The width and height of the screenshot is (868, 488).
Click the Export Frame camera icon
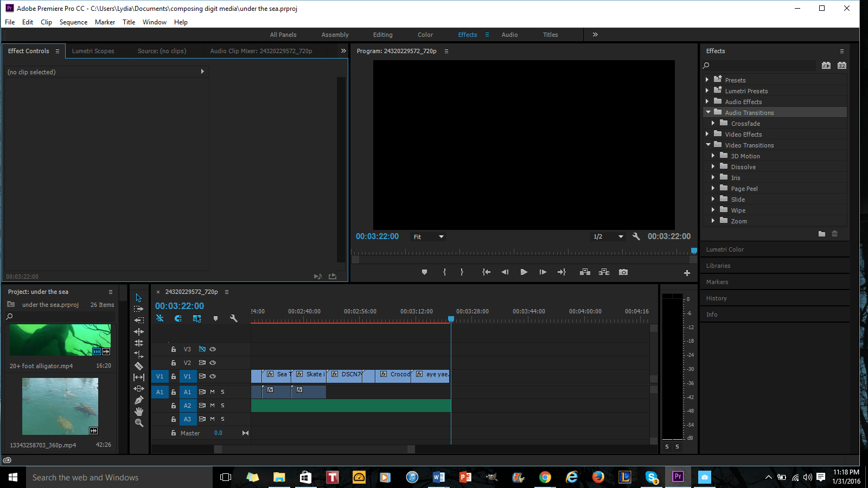click(x=623, y=272)
